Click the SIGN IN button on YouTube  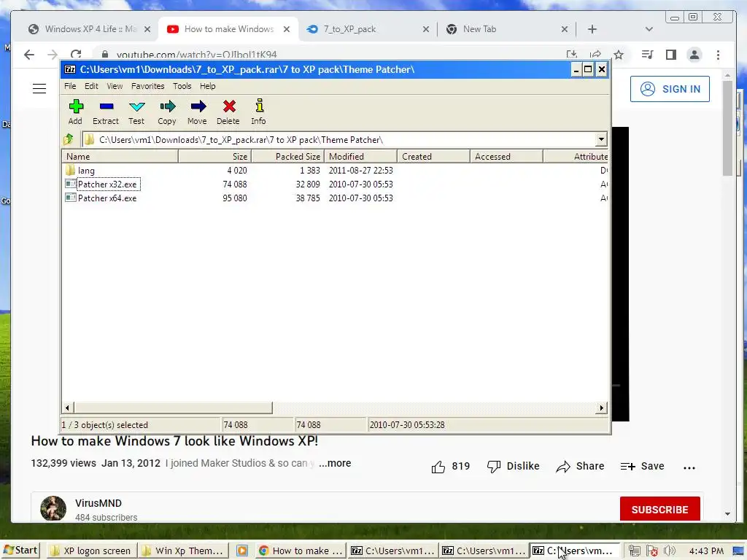(x=670, y=89)
